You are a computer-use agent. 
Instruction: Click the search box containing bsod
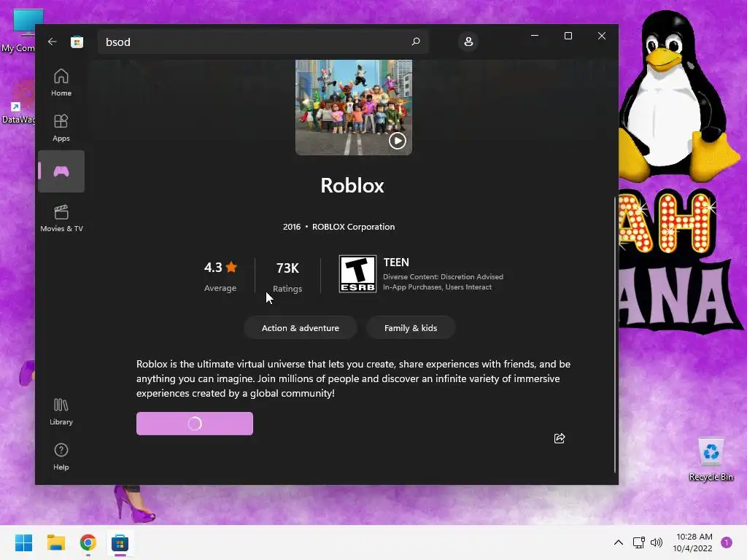pos(263,42)
